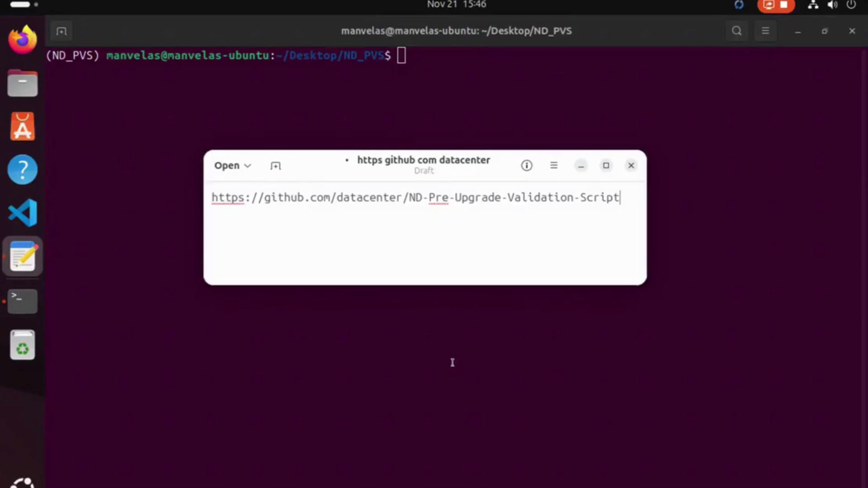This screenshot has width=868, height=488.
Task: Open Text Editor hamburger menu
Action: pyautogui.click(x=554, y=165)
